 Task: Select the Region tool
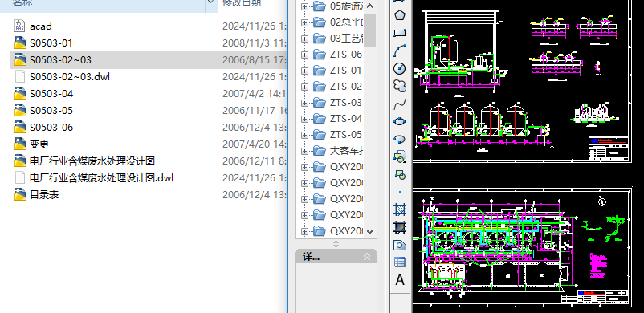[x=400, y=245]
